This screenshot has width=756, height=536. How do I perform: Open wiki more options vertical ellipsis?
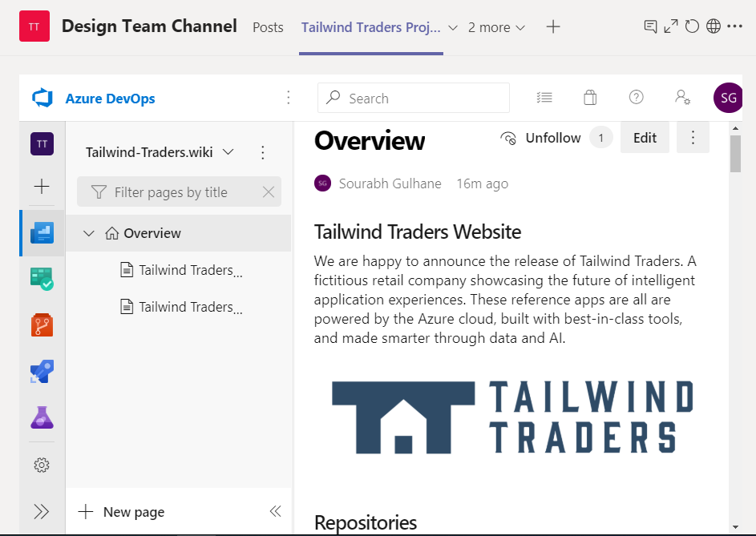(x=263, y=152)
